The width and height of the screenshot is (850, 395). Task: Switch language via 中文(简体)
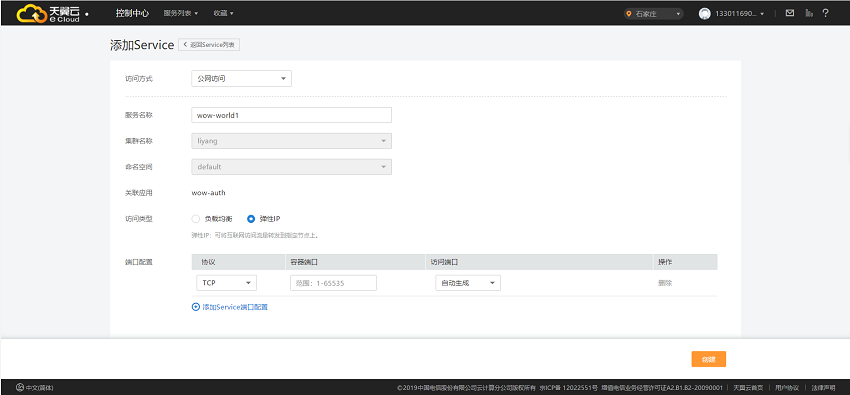coord(40,387)
